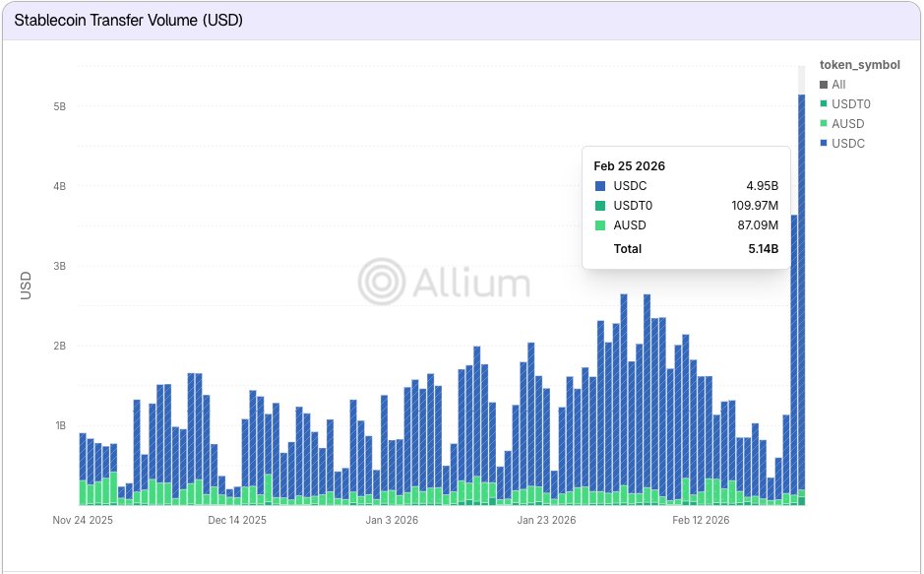Click the 1B y-axis tick label
924x574 pixels.
pos(59,425)
